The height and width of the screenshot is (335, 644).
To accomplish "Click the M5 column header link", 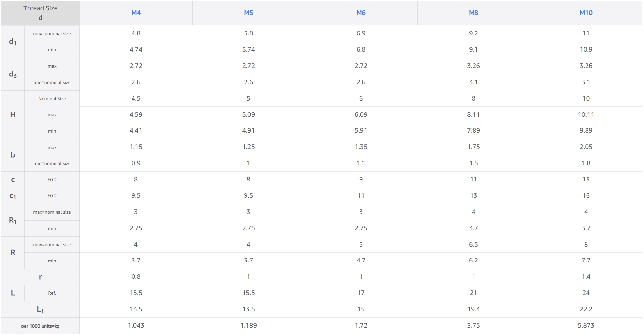I will pyautogui.click(x=248, y=13).
